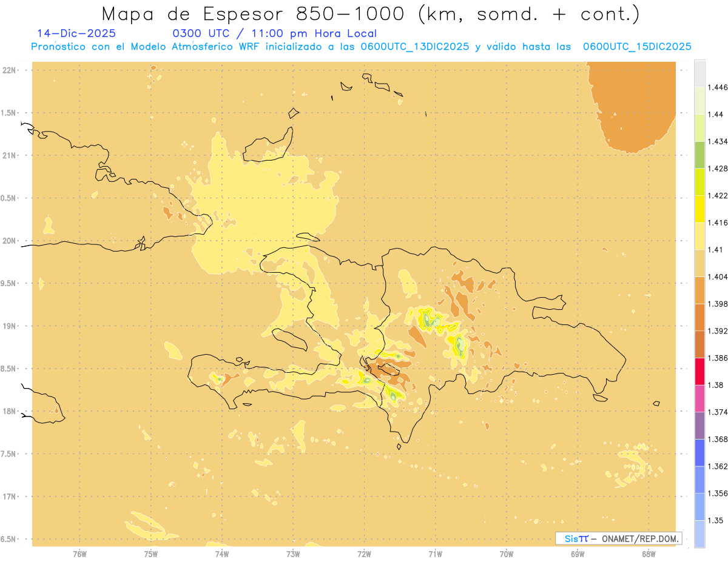Screen dimensions: 728x562
Task: Select the 20N latitude label
Action: pos(8,241)
